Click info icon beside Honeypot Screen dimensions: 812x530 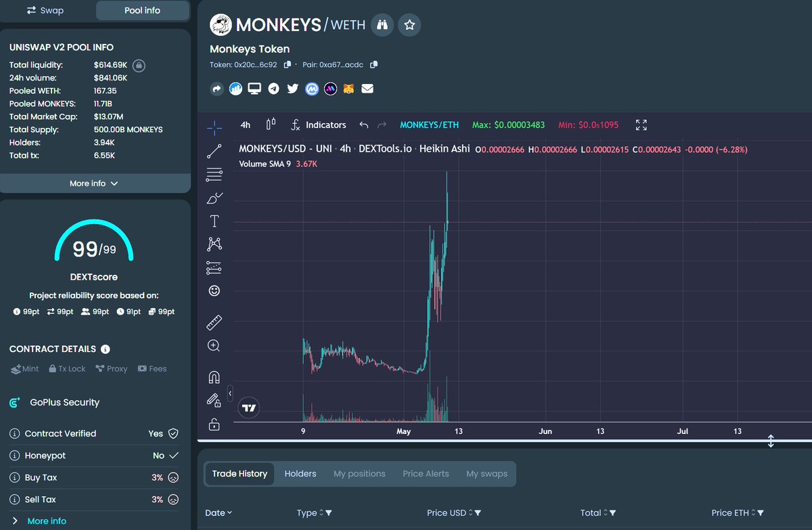tap(14, 456)
